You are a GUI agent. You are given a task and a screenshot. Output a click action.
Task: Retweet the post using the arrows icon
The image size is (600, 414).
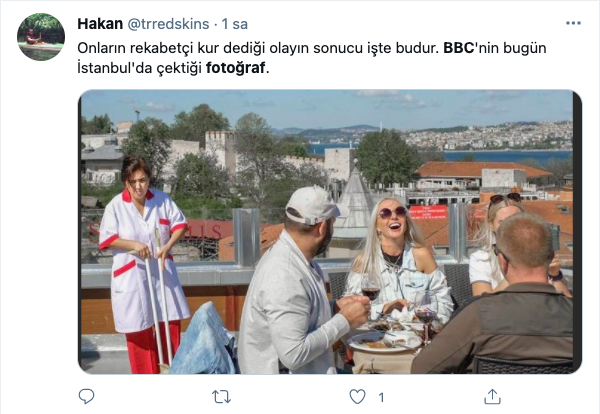pyautogui.click(x=222, y=397)
